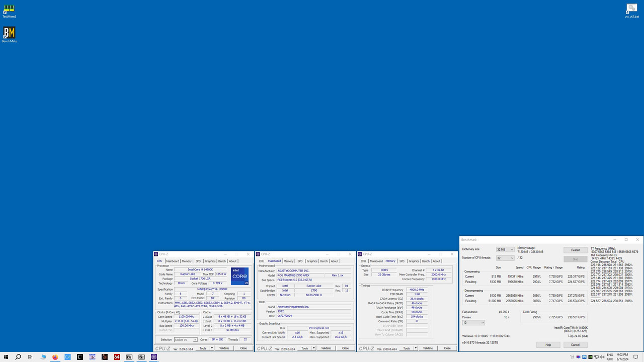644x362 pixels.
Task: Click the Manufacturer field ASUSTeK COMPUTER INC.
Action: click(313, 270)
